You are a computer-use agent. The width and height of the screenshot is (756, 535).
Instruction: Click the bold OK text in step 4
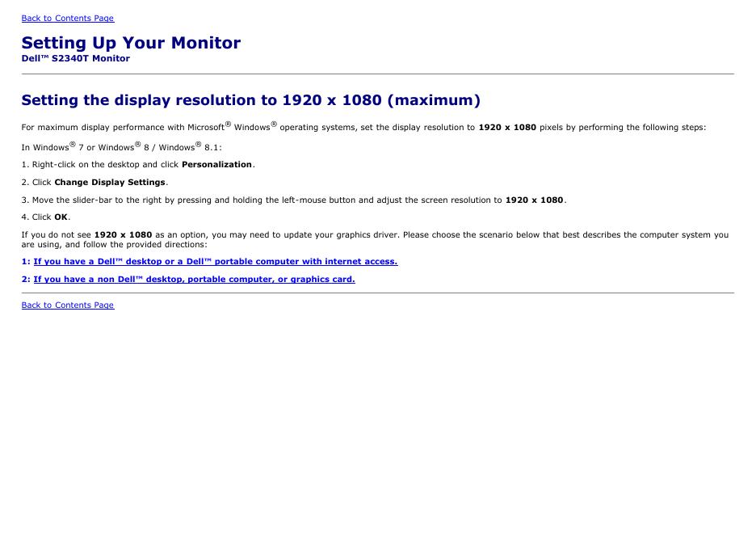(x=61, y=217)
